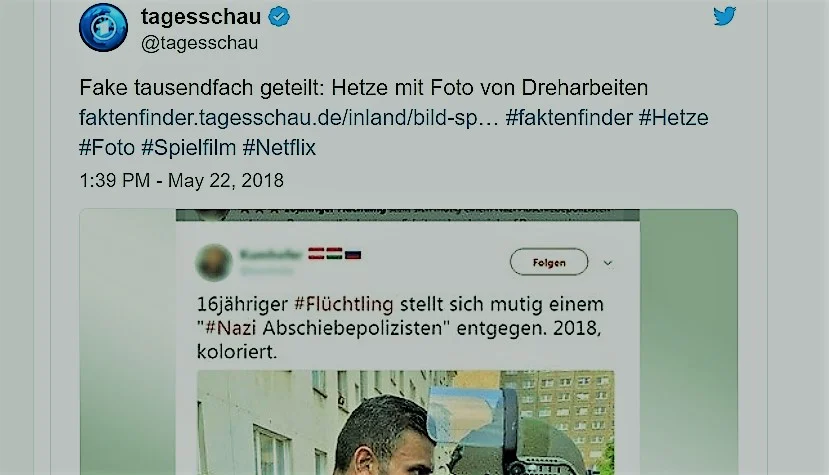Click the blurred avatar in the embedded tweet
The image size is (829, 475).
click(x=214, y=262)
